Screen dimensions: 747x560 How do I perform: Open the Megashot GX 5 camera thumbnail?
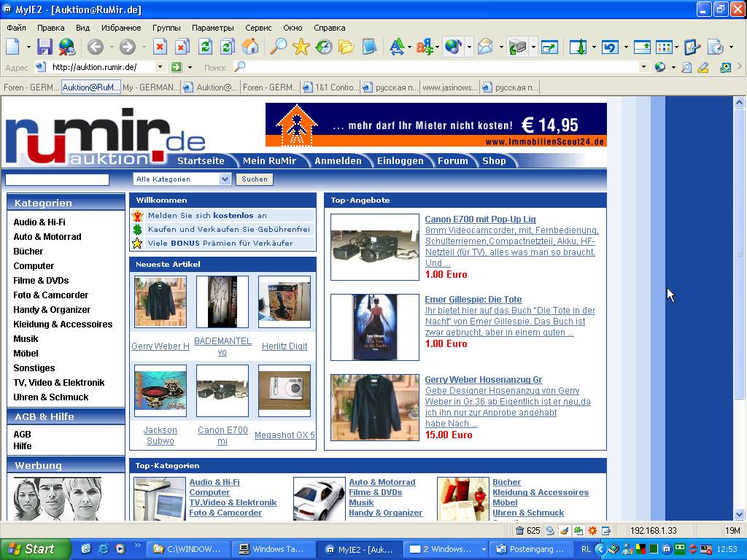285,391
